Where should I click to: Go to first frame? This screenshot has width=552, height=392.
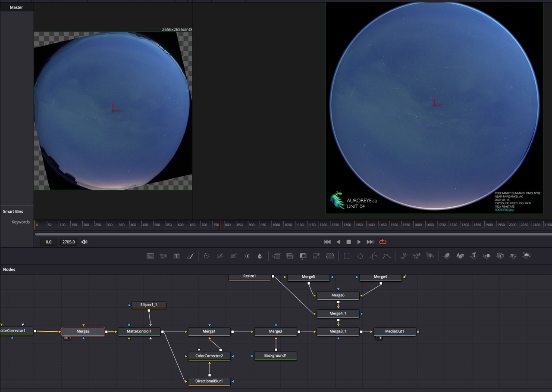point(327,242)
